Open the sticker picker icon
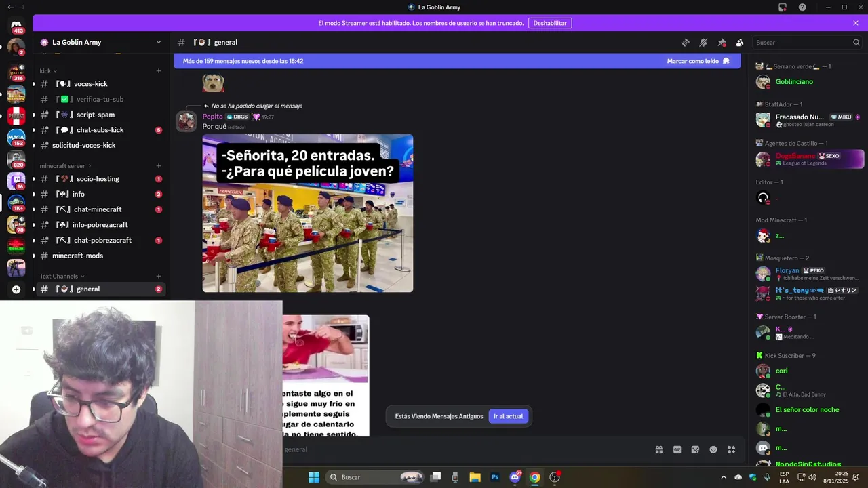Image resolution: width=868 pixels, height=488 pixels. [695, 449]
